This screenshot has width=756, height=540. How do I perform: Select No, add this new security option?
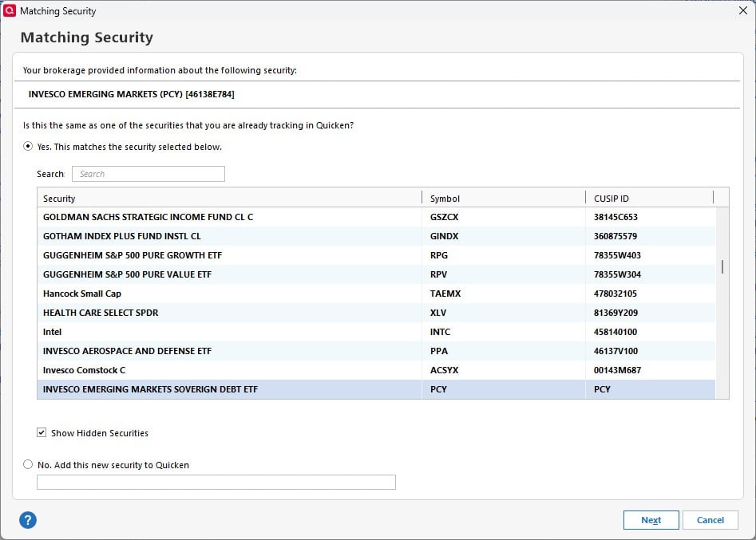click(29, 464)
